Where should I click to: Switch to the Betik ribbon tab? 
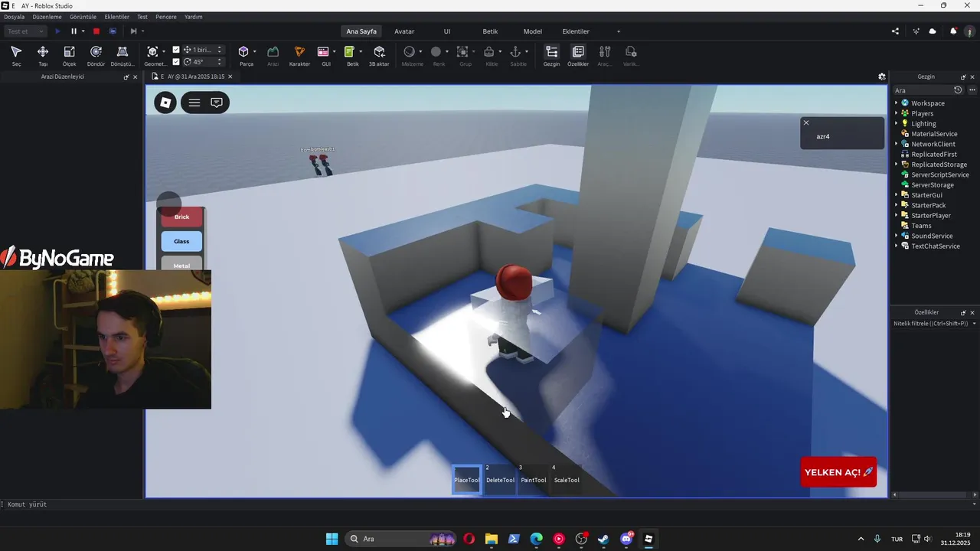490,31
